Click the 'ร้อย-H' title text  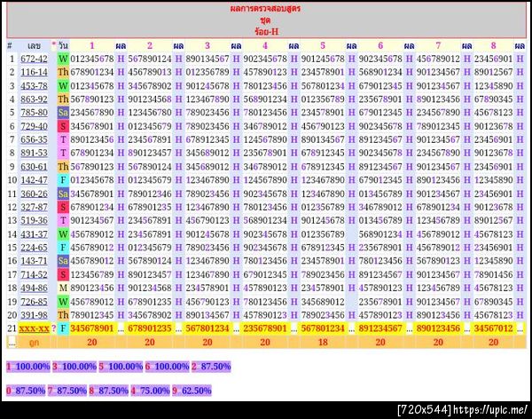point(266,32)
